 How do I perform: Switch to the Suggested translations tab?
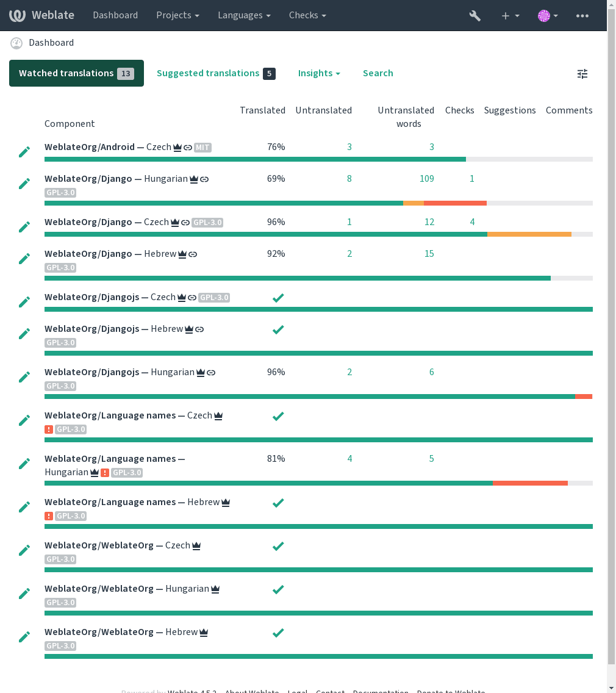tap(216, 73)
